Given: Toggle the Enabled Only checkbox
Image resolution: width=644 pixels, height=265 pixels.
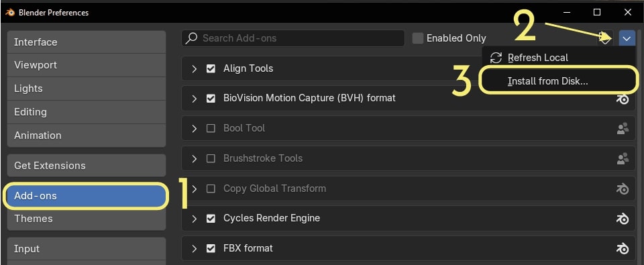Looking at the screenshot, I should pyautogui.click(x=418, y=38).
